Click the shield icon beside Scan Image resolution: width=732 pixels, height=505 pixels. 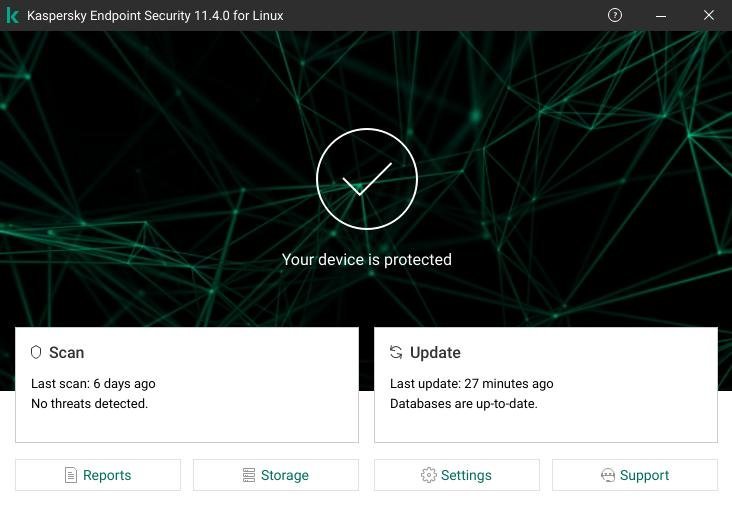pyautogui.click(x=36, y=352)
